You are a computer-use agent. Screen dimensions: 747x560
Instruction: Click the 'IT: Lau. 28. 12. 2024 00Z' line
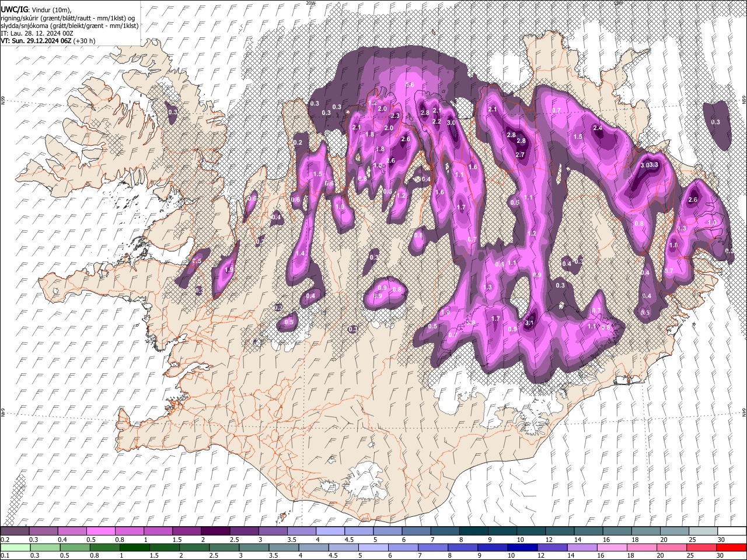37,33
